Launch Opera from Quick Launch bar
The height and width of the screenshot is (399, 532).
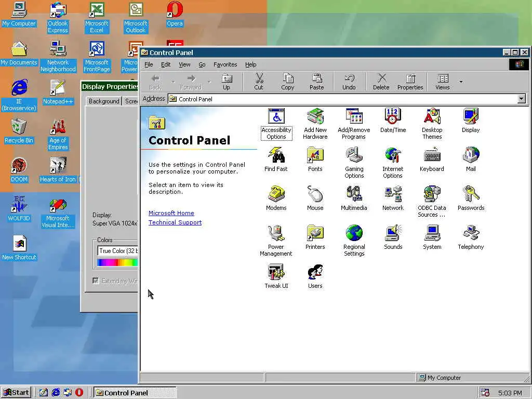pos(79,393)
